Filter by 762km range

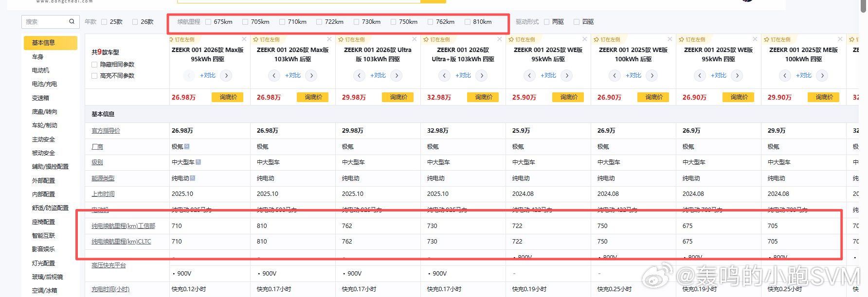click(x=431, y=22)
